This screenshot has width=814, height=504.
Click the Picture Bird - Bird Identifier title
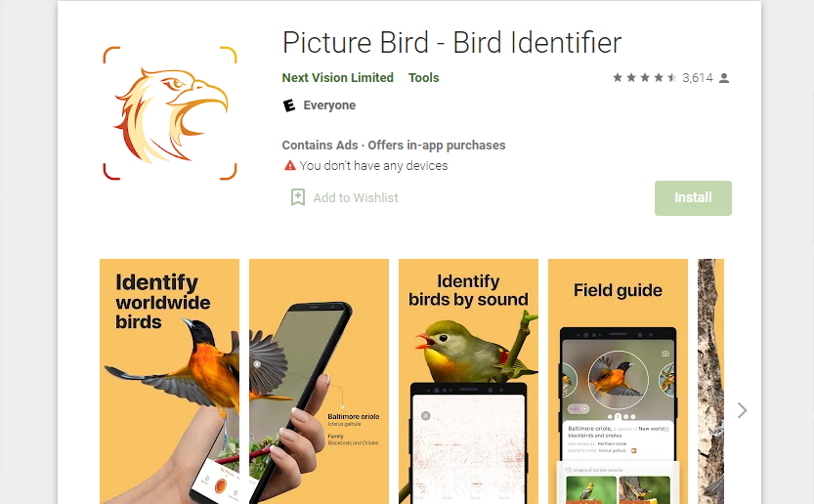[x=451, y=43]
